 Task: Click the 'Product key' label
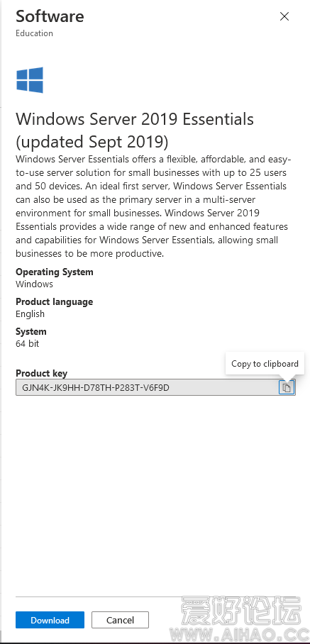(x=41, y=373)
